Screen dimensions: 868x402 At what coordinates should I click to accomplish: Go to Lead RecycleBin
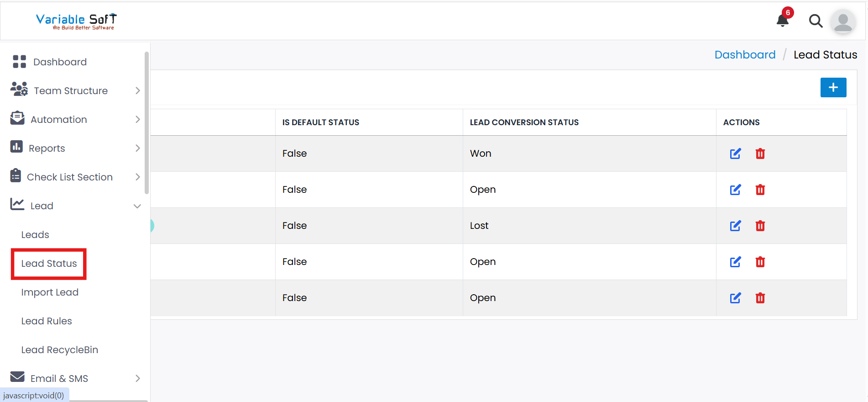pos(60,350)
